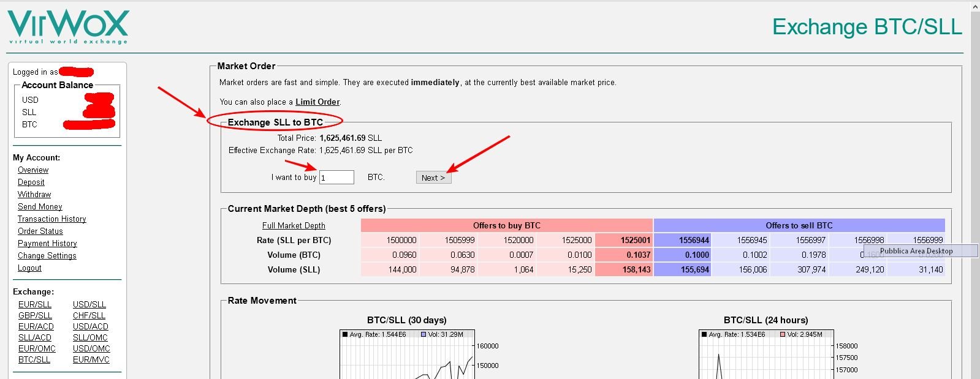This screenshot has width=980, height=379.
Task: Open the Full Market Depth link
Action: pos(294,226)
